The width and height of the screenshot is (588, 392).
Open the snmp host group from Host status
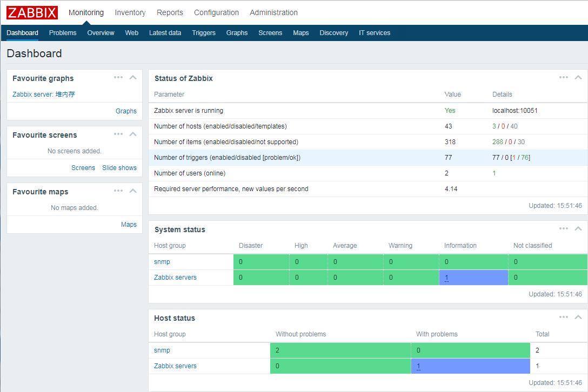(x=162, y=350)
